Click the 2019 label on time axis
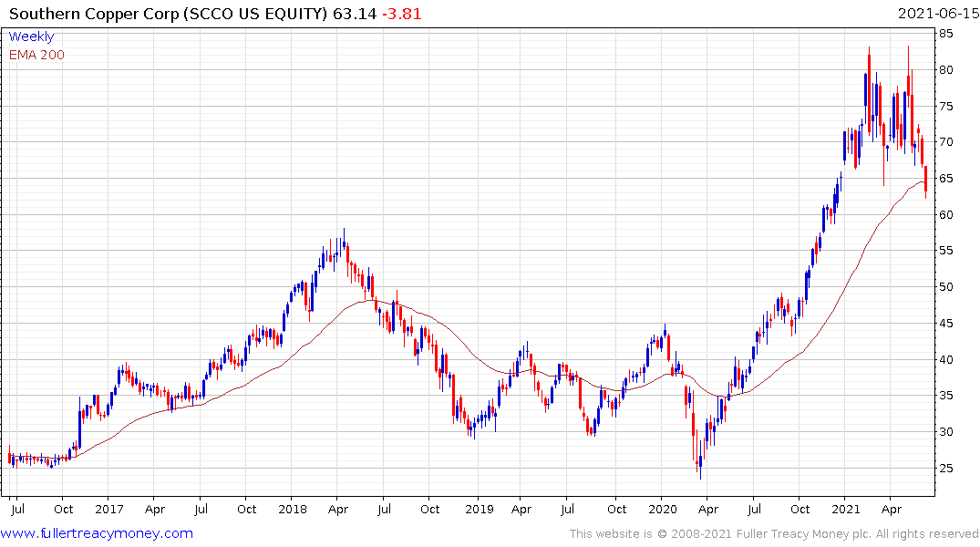 click(480, 509)
